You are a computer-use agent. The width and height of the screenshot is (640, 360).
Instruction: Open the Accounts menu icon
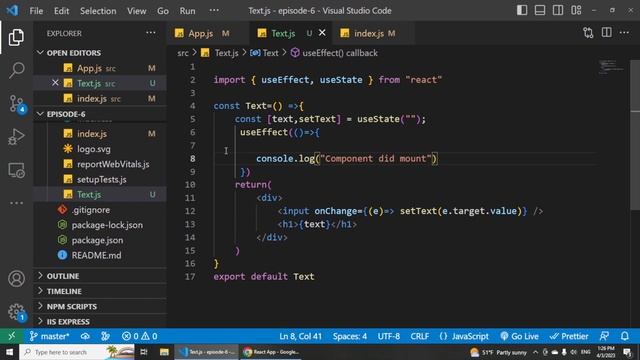coord(16,279)
